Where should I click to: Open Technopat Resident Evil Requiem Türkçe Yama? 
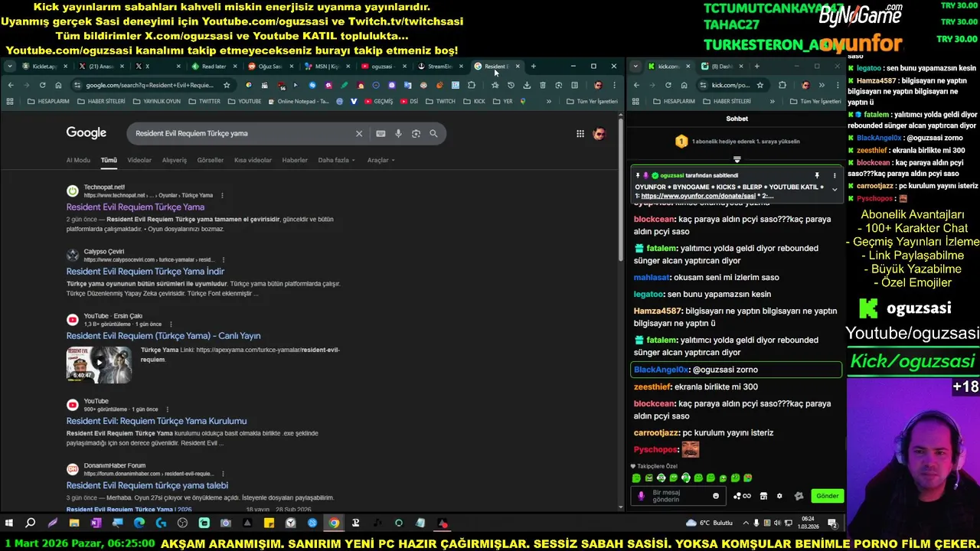(x=136, y=207)
